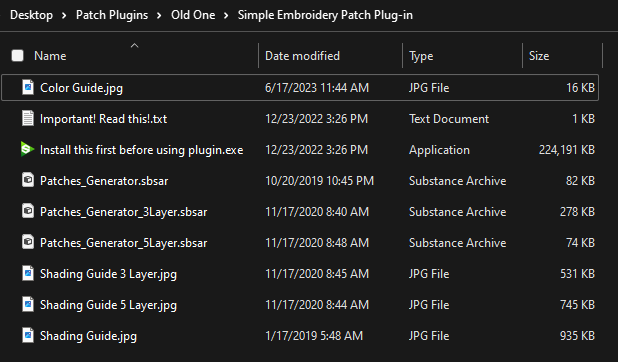Click the Patches_Generator_3Layer.sbsar file icon
The width and height of the screenshot is (618, 362).
pyautogui.click(x=28, y=211)
